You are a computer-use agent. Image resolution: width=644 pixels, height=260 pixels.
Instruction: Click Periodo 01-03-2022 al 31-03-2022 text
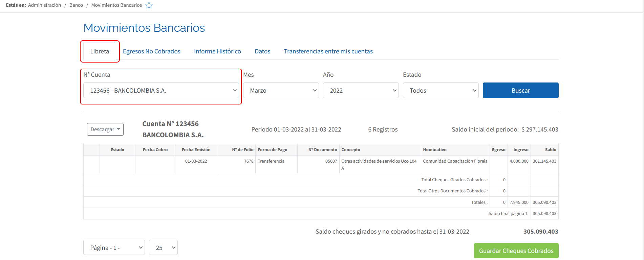coord(296,129)
